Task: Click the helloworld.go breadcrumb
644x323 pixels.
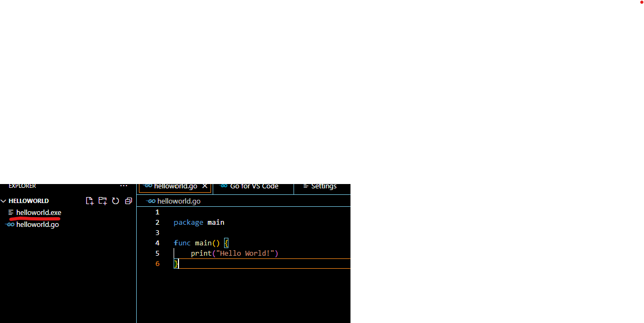Action: coord(178,201)
